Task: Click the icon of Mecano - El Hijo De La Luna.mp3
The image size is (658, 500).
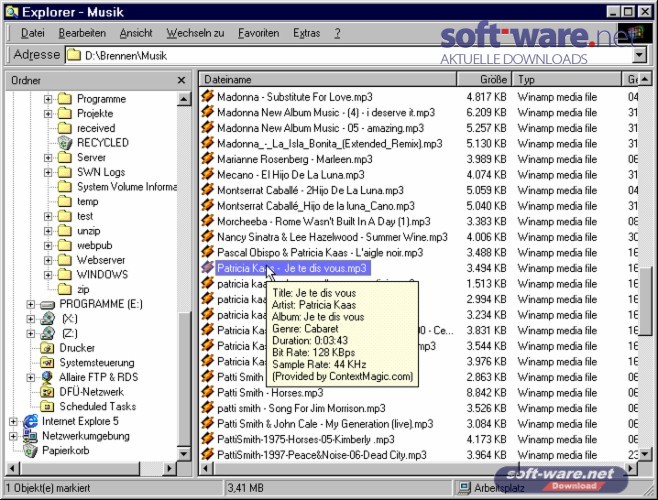Action: click(207, 175)
